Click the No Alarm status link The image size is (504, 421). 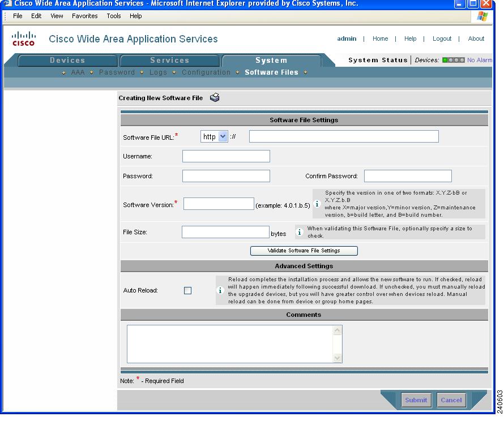pos(480,60)
